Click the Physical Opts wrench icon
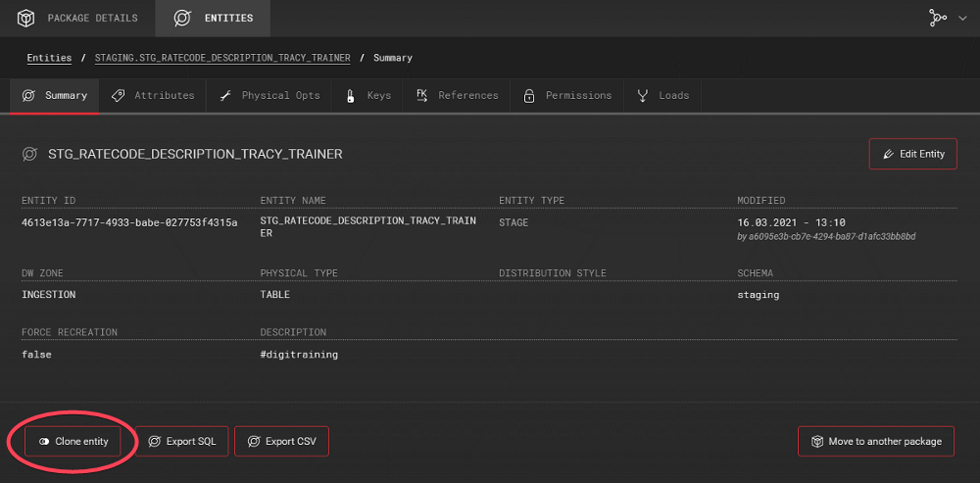980x483 pixels. 224,95
